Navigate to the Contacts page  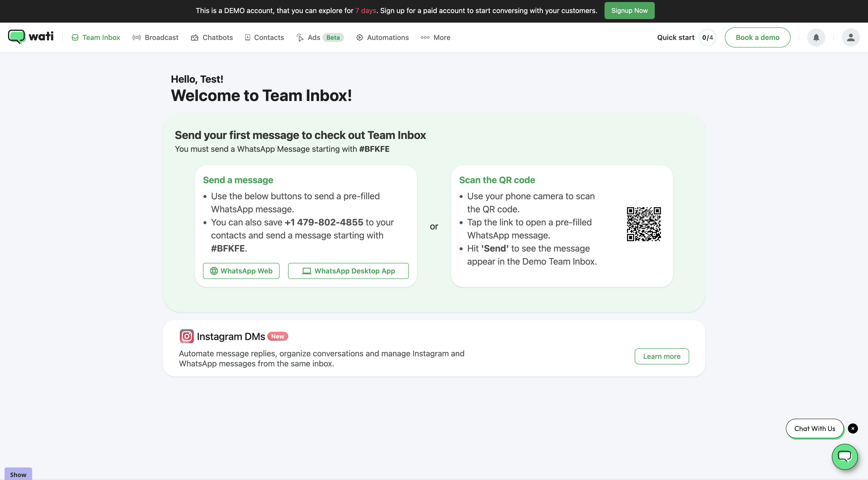coord(264,37)
